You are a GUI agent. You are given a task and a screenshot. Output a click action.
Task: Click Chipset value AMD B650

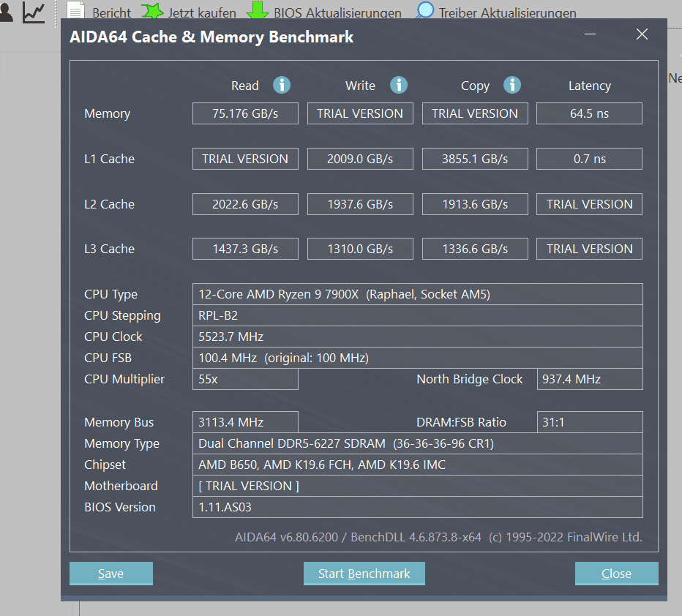click(x=418, y=465)
